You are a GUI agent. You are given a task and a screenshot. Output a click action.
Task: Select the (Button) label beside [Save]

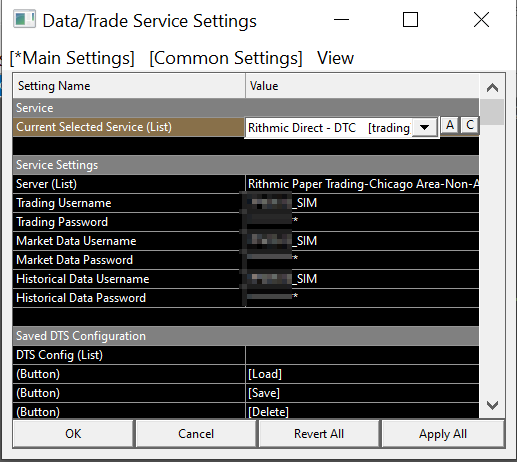[129, 393]
